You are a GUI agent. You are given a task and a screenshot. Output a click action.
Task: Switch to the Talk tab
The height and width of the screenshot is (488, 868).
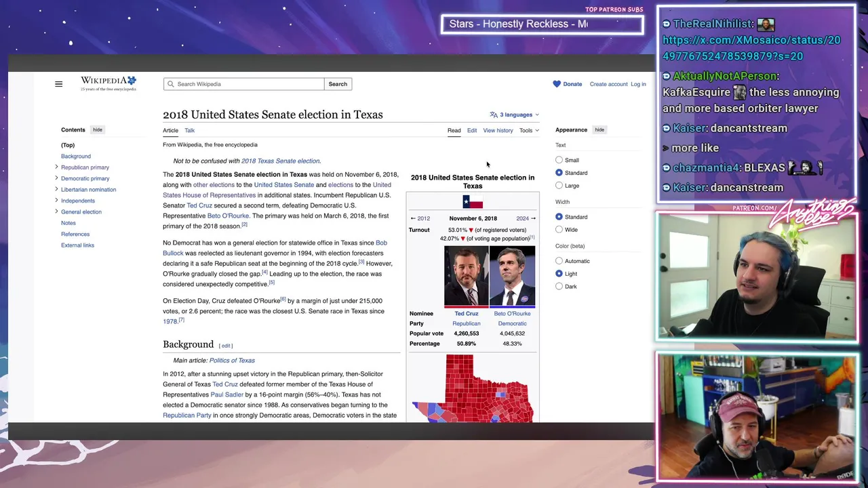pyautogui.click(x=189, y=130)
